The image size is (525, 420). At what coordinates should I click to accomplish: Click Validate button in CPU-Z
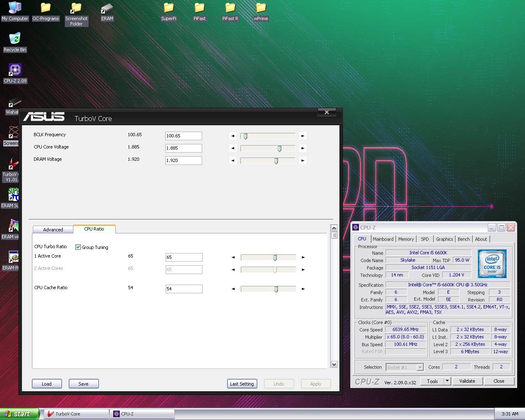467,381
